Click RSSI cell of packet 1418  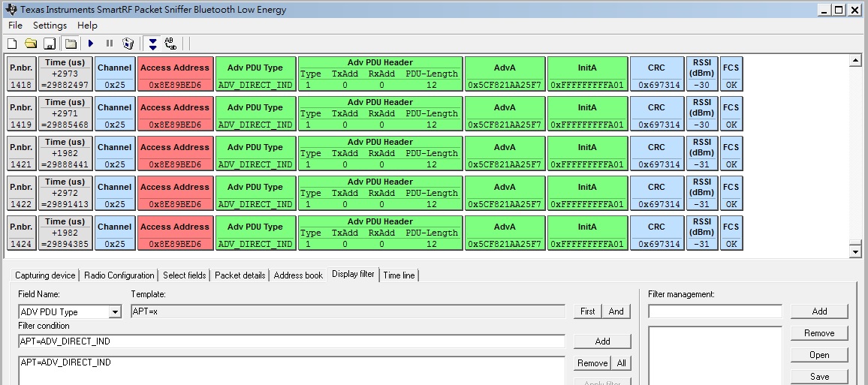pyautogui.click(x=702, y=74)
